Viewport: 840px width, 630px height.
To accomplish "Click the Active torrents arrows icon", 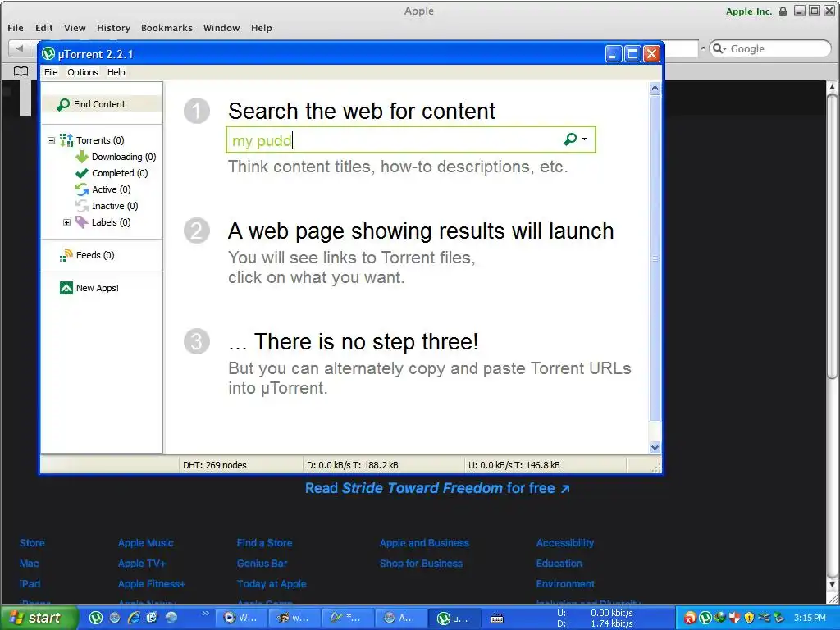I will (82, 189).
